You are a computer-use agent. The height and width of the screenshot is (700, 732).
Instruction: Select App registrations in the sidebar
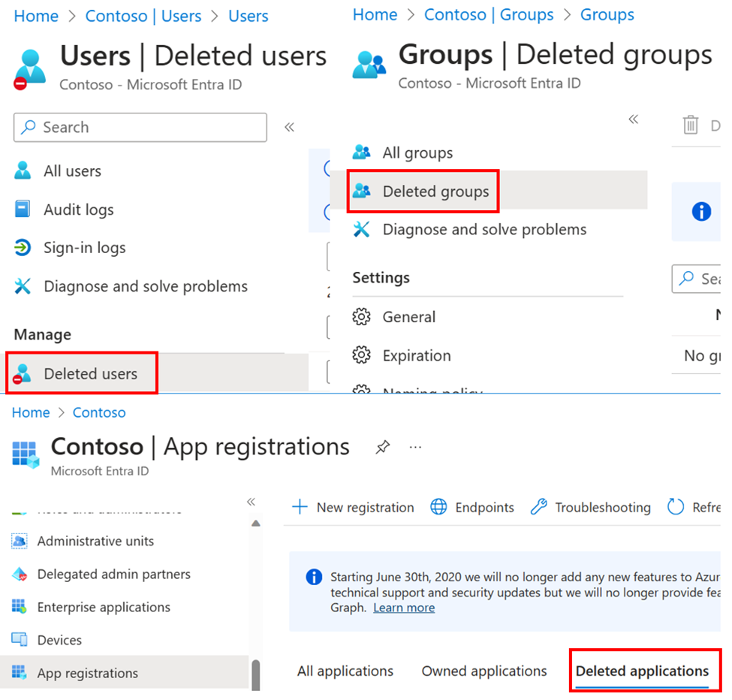(124, 672)
